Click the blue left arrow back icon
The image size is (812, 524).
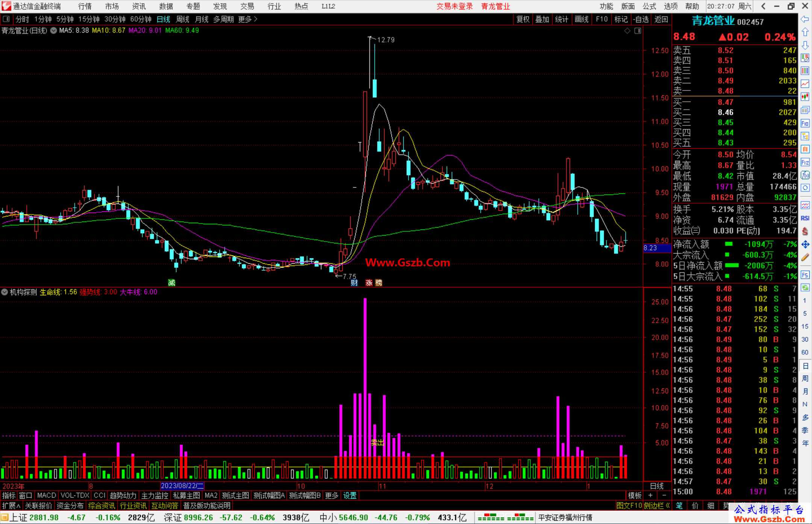click(x=805, y=19)
